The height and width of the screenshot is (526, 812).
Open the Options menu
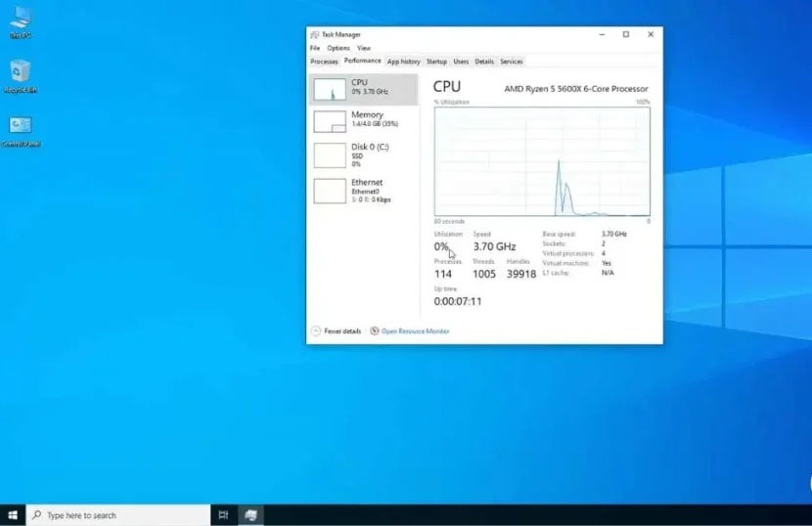click(x=338, y=48)
